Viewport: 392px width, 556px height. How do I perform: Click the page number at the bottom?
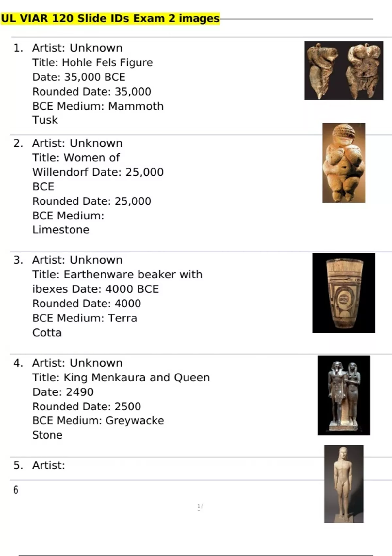tap(200, 507)
